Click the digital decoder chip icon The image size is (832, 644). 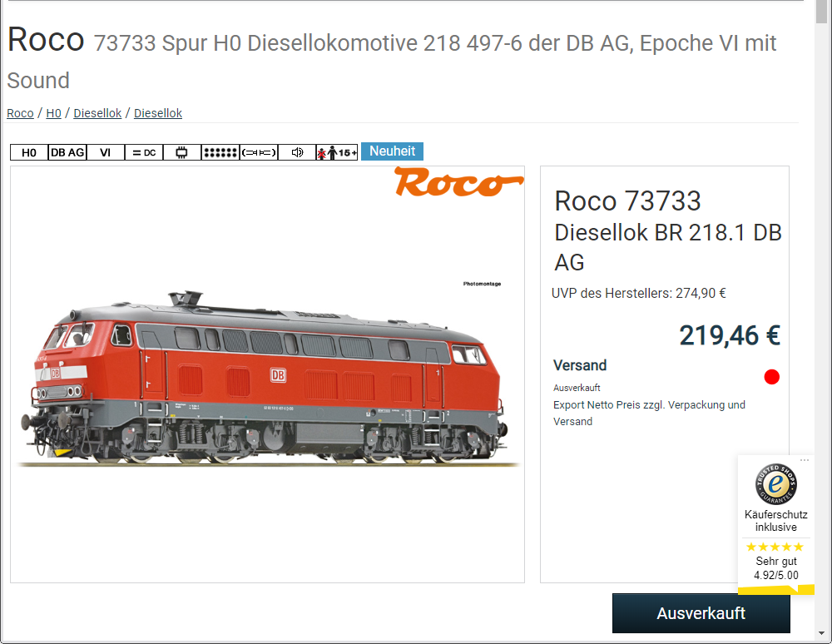(x=182, y=153)
